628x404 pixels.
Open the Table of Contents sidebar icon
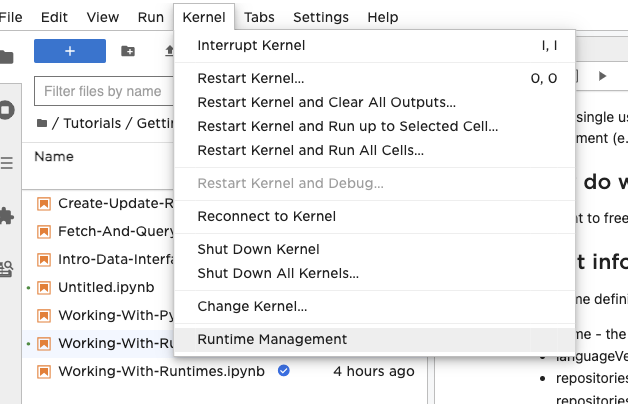click(x=7, y=162)
